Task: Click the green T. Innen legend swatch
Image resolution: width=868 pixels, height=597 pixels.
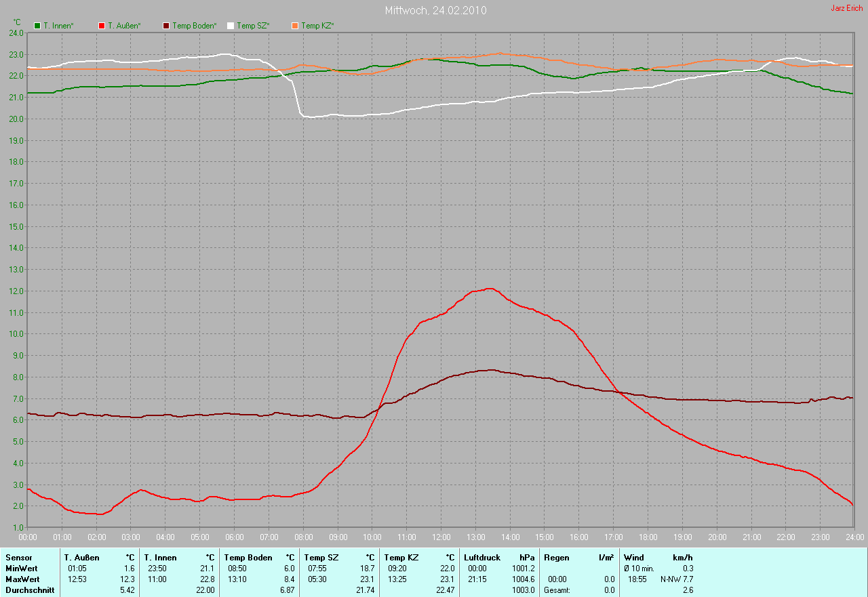Action: pos(37,26)
